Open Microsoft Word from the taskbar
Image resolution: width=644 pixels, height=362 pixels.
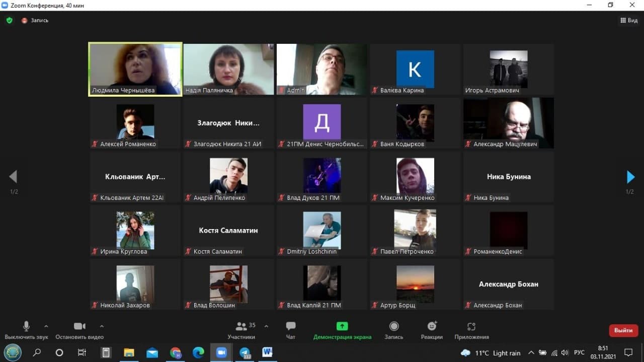[267, 352]
